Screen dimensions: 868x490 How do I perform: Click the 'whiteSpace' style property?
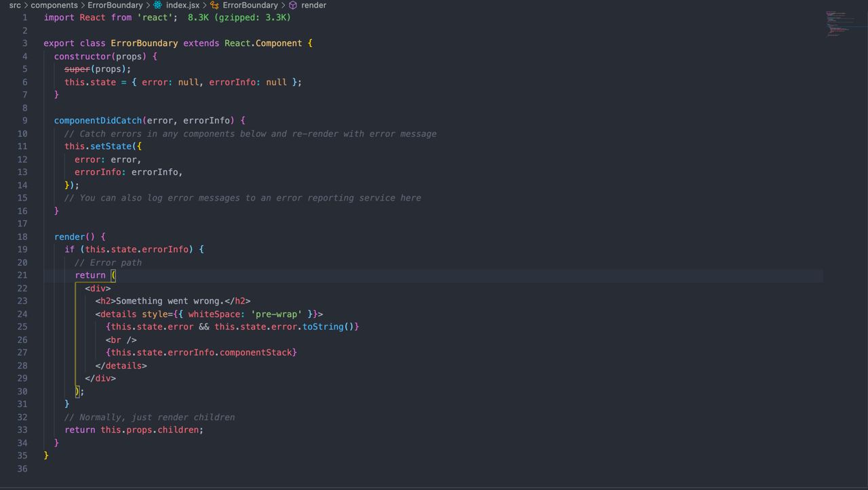pyautogui.click(x=214, y=314)
